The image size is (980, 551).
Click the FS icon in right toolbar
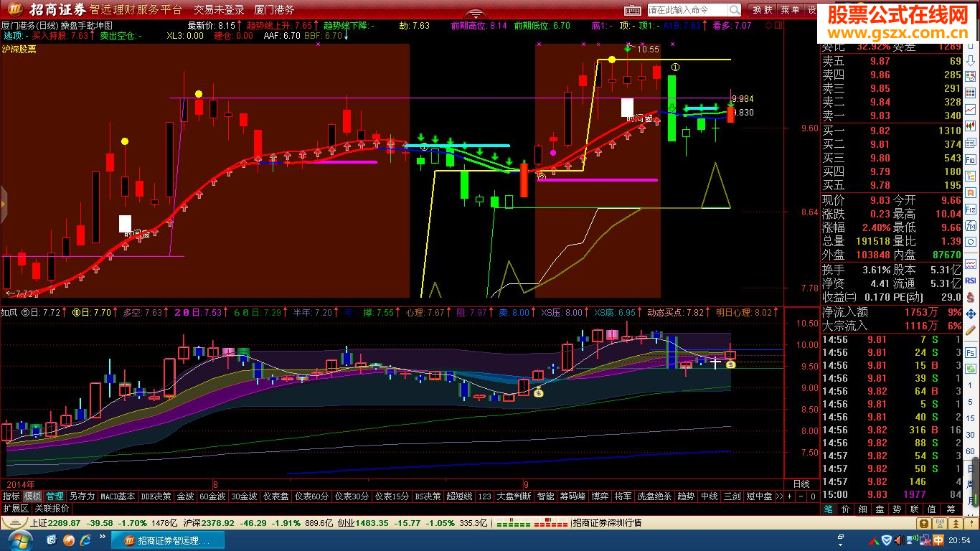(971, 352)
